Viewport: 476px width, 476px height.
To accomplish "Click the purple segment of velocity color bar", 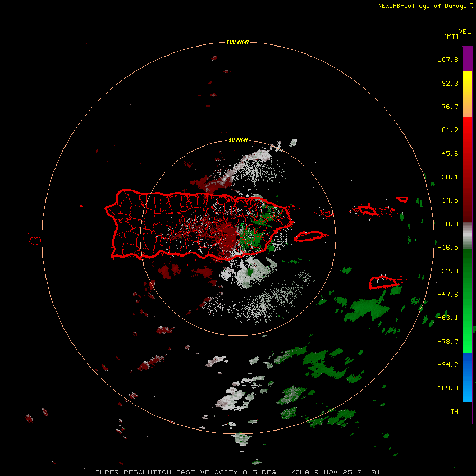I will click(x=467, y=59).
